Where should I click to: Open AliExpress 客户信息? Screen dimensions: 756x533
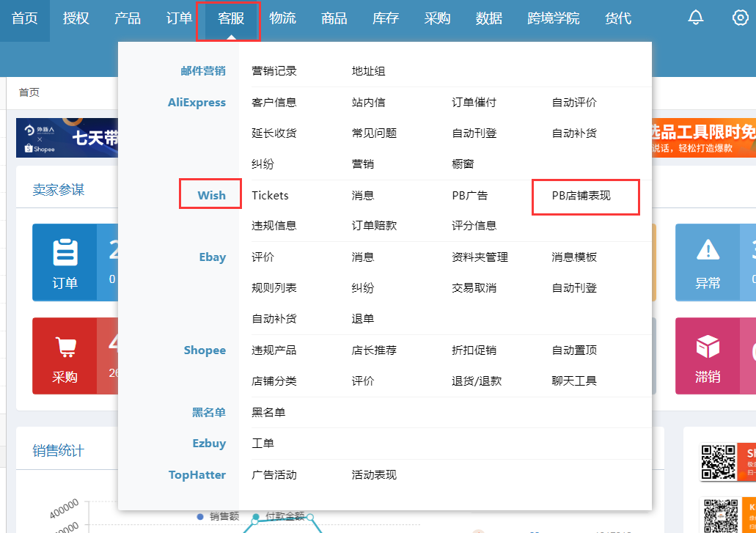coord(274,103)
